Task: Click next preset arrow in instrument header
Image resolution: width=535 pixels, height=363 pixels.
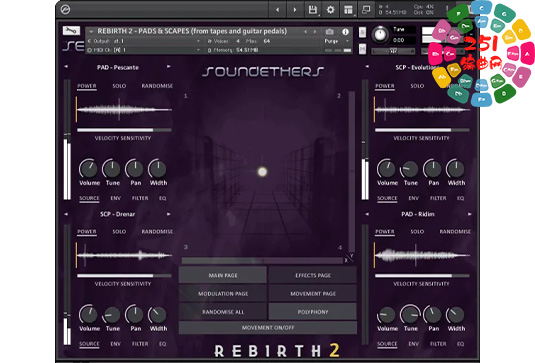Action: [315, 32]
